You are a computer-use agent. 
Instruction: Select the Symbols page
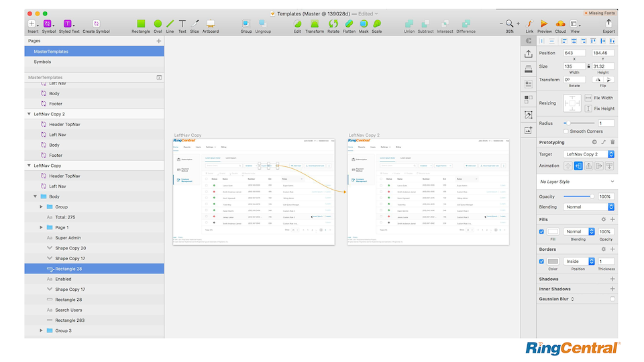(x=42, y=62)
